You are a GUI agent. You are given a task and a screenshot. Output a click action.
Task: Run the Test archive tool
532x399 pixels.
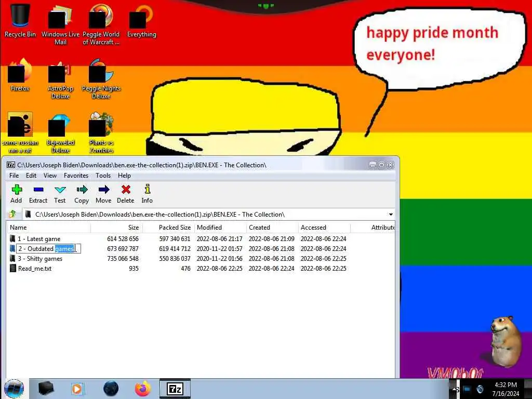[x=60, y=194]
